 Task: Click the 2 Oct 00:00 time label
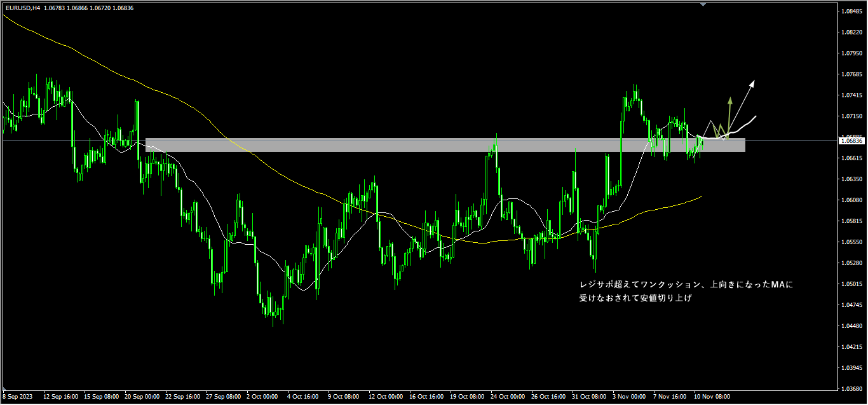pos(262,397)
